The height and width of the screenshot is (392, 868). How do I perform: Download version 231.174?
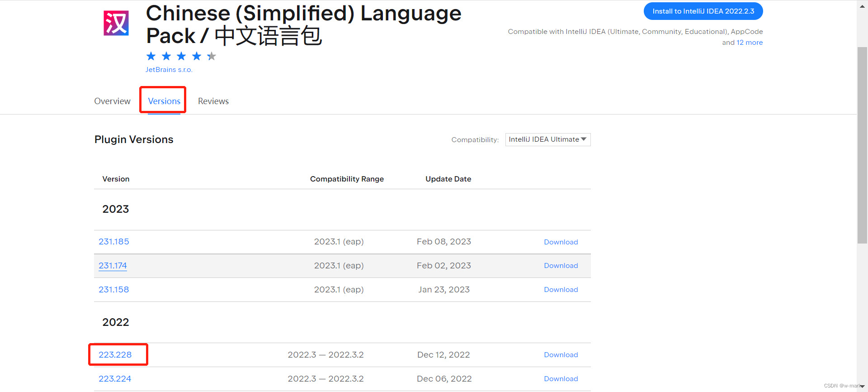click(561, 266)
